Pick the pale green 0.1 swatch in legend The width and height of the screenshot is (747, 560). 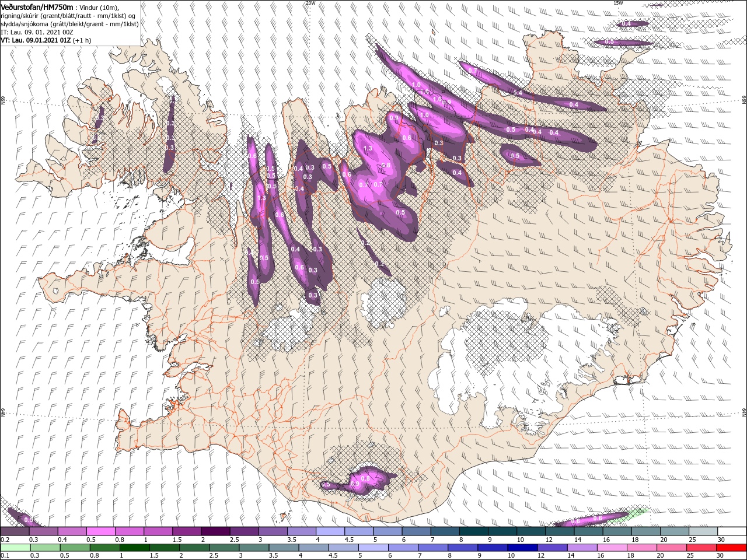coord(15,548)
